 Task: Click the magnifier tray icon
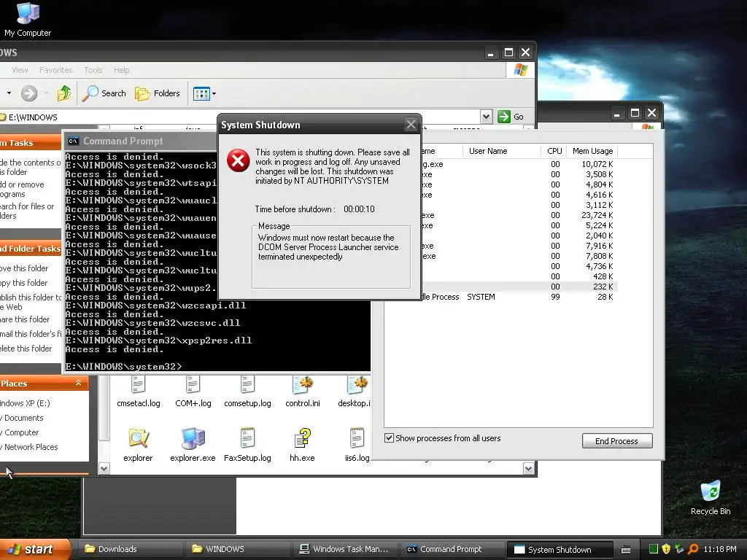click(693, 549)
